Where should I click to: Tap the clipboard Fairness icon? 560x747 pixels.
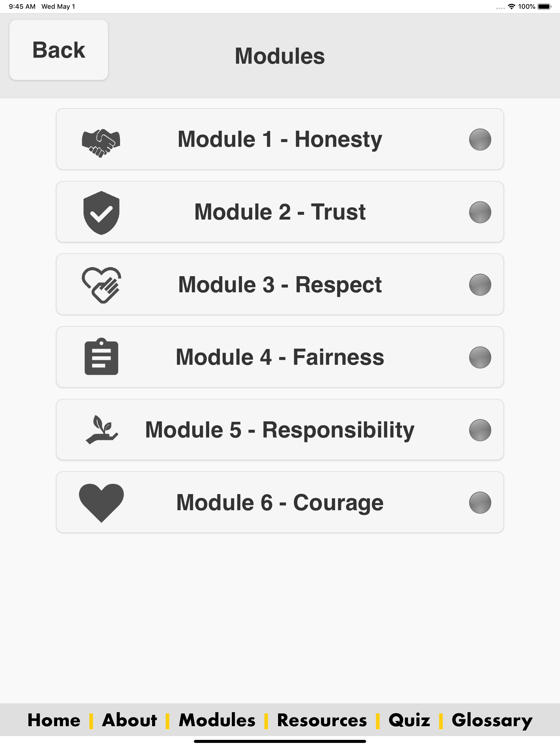point(101,356)
